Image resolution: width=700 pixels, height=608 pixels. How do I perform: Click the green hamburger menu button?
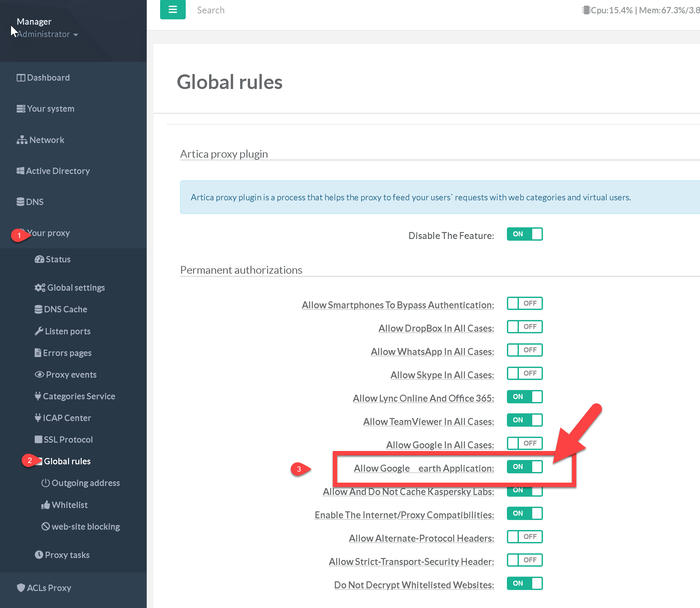pyautogui.click(x=172, y=9)
